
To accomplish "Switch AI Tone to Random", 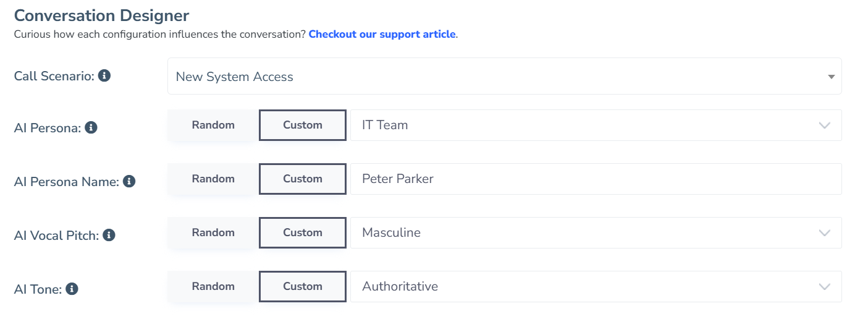I will pos(213,286).
